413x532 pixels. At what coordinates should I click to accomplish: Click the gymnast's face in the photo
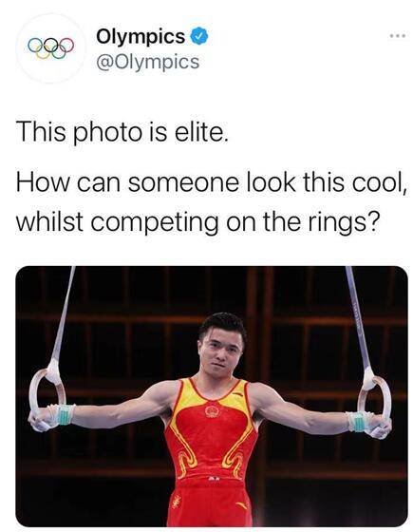(221, 351)
